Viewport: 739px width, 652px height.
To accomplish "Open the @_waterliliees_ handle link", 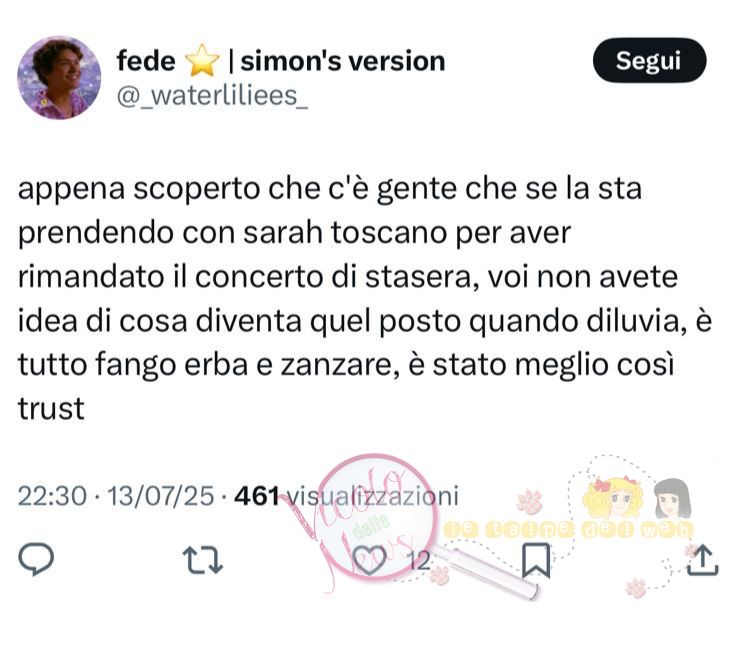I will click(x=212, y=96).
